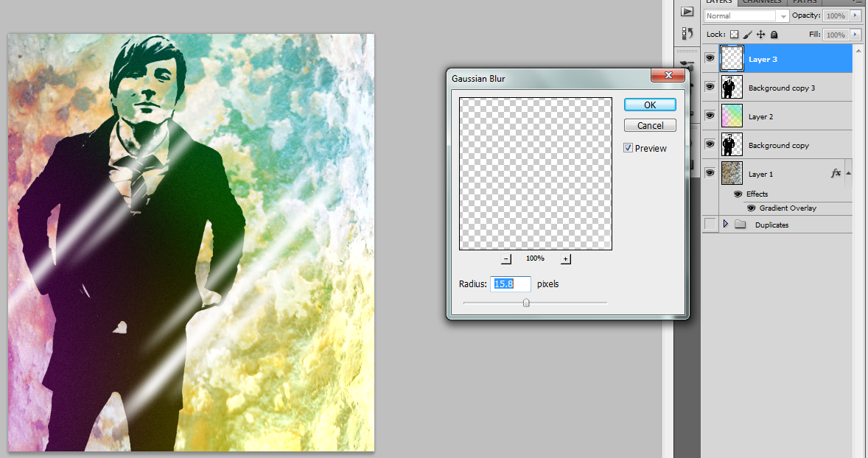
Task: Select the Layer 2 name
Action: coord(760,117)
